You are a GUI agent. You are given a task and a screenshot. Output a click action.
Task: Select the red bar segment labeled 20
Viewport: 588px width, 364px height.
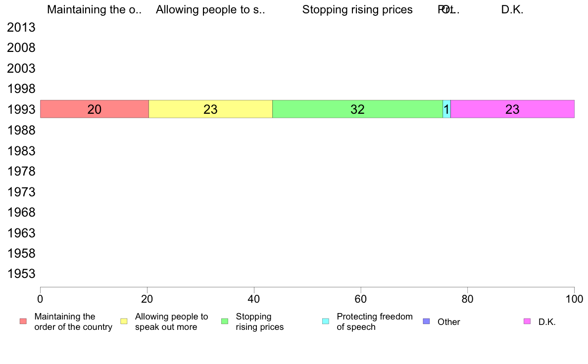95,109
